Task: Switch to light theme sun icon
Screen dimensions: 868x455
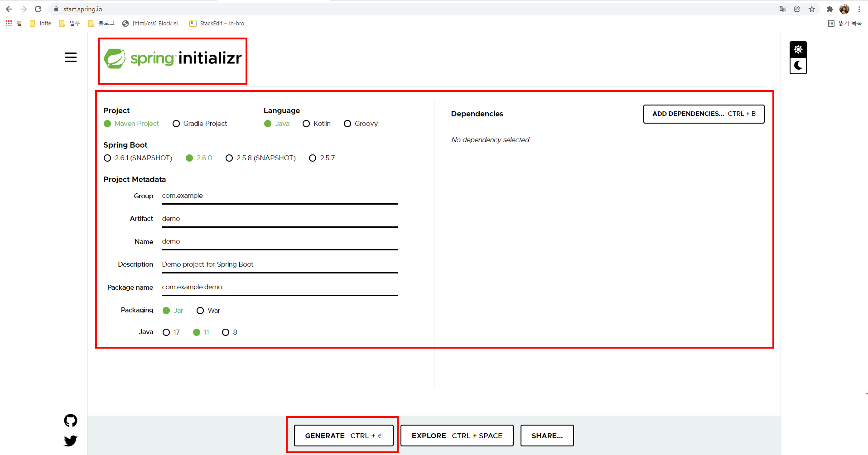Action: click(798, 49)
